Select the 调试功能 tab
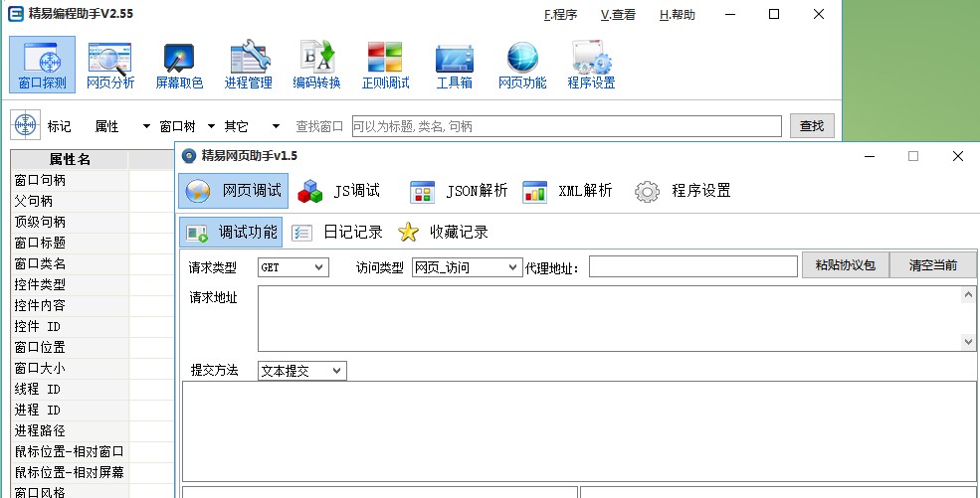Screen dimensions: 980x498 click(231, 233)
